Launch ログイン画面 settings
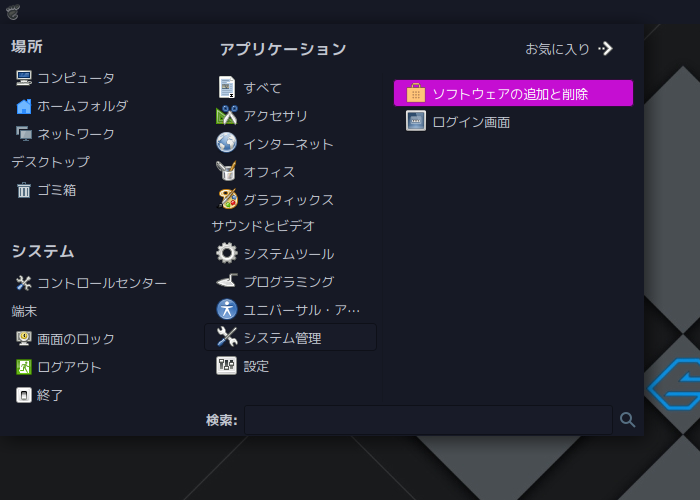700x500 pixels. coord(513,121)
